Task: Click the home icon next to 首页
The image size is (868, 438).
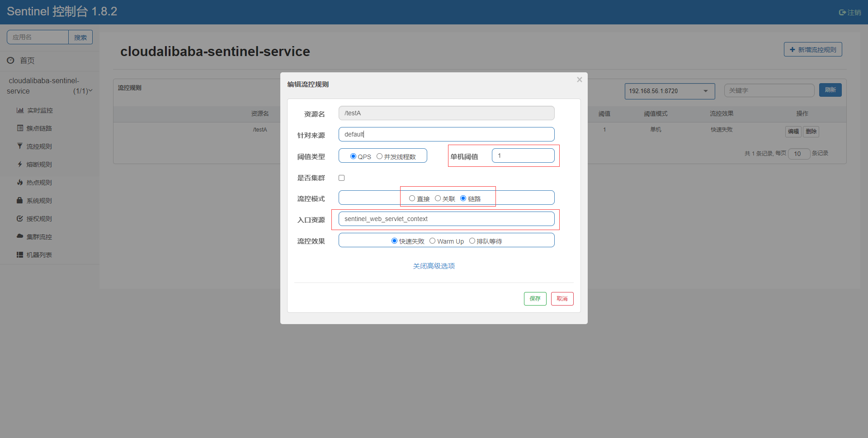Action: point(10,60)
